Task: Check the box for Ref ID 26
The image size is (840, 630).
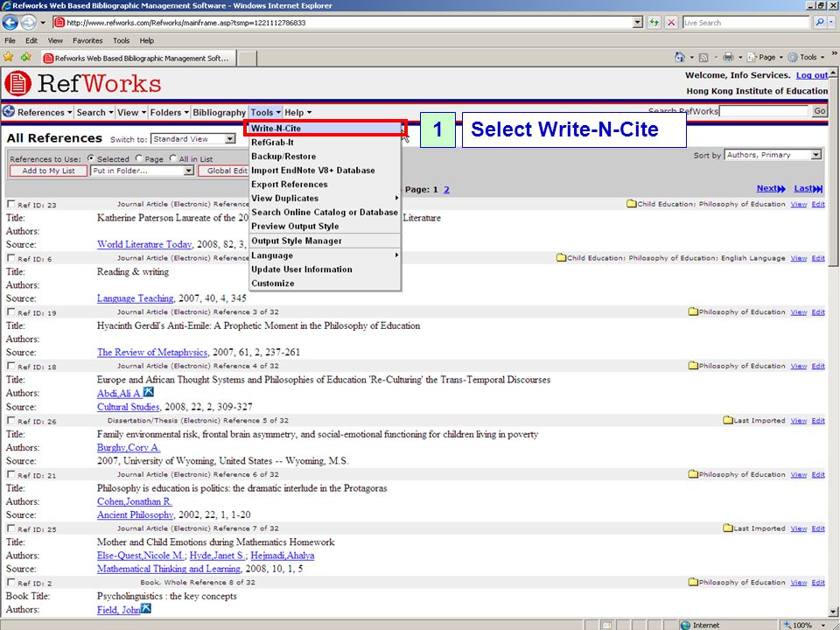Action: (10, 421)
